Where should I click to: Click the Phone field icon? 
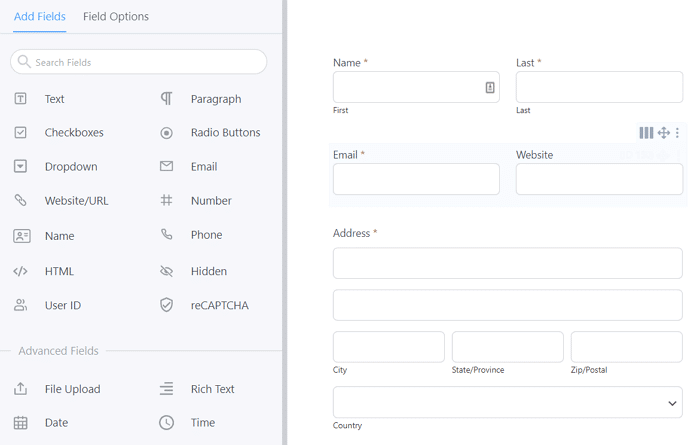tap(167, 235)
